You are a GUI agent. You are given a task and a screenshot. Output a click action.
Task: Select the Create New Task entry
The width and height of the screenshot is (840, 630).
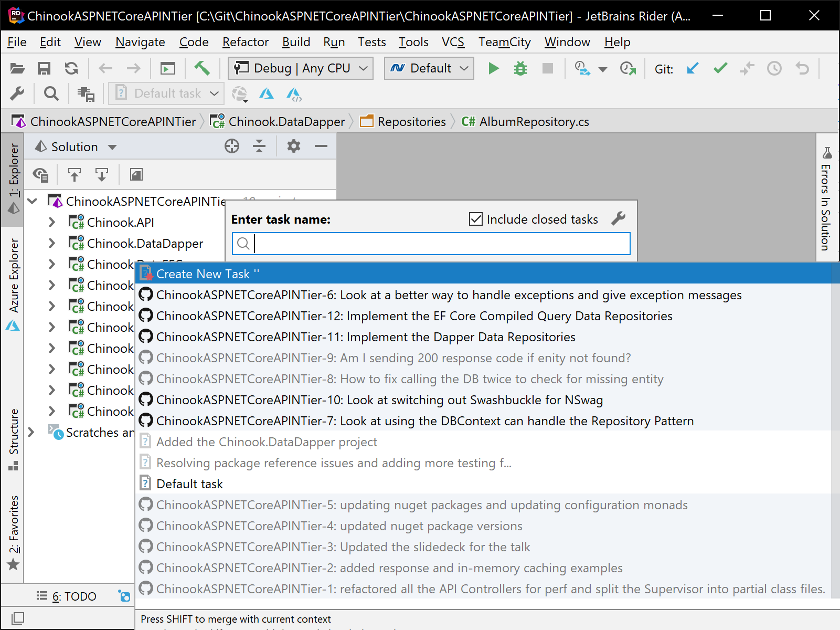pyautogui.click(x=487, y=274)
